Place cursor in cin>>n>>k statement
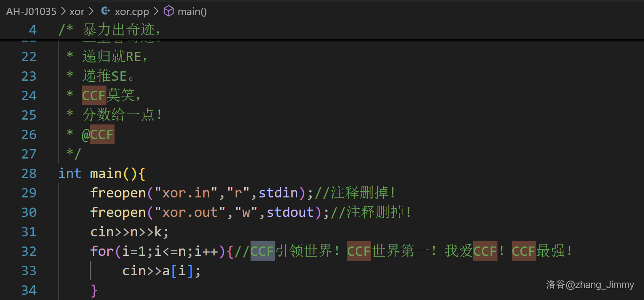This screenshot has width=644, height=300. pyautogui.click(x=129, y=232)
